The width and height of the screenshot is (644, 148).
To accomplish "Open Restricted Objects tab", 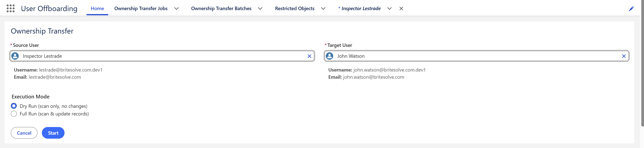I will point(295,9).
